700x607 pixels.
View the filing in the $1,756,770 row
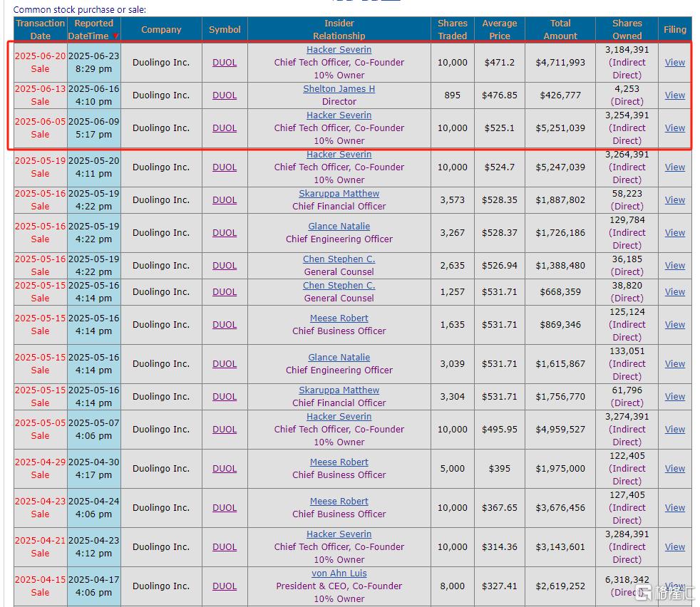coord(674,397)
